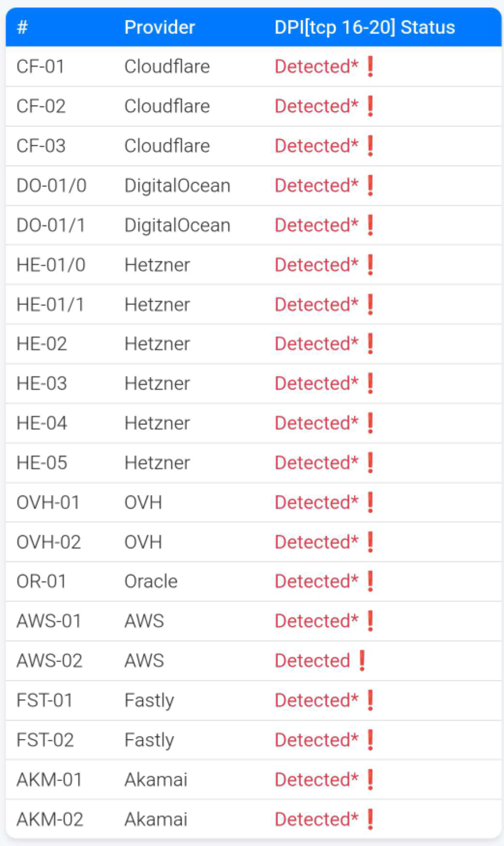Viewport: 504px width, 846px height.
Task: Click the DPI[tcp 16-20] Status column header
Action: pyautogui.click(x=365, y=27)
